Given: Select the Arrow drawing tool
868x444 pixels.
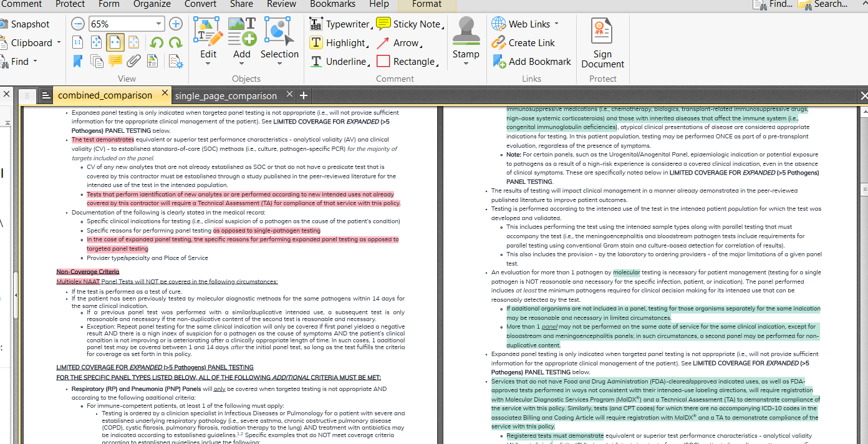Looking at the screenshot, I should 399,43.
